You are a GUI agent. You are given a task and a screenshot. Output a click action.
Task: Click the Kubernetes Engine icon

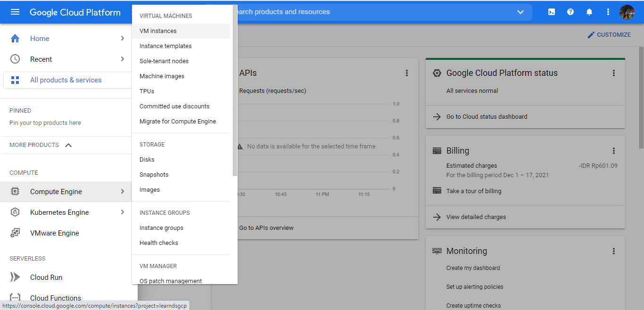[x=15, y=212]
